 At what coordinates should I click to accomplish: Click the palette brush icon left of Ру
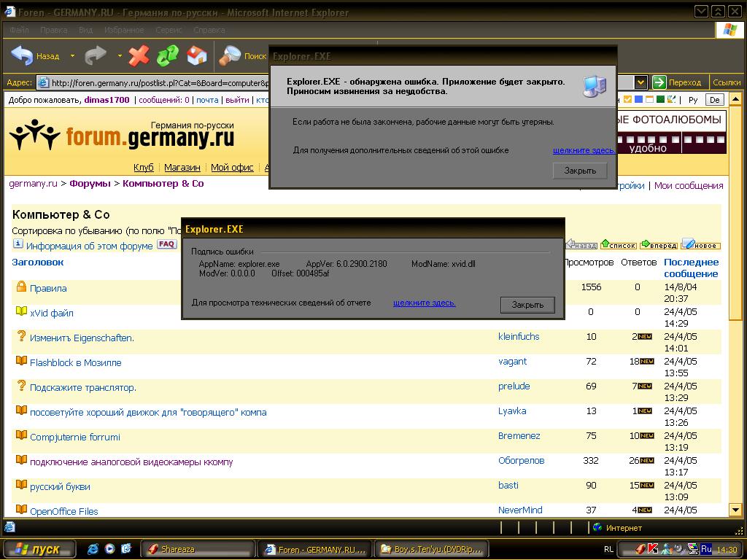672,99
